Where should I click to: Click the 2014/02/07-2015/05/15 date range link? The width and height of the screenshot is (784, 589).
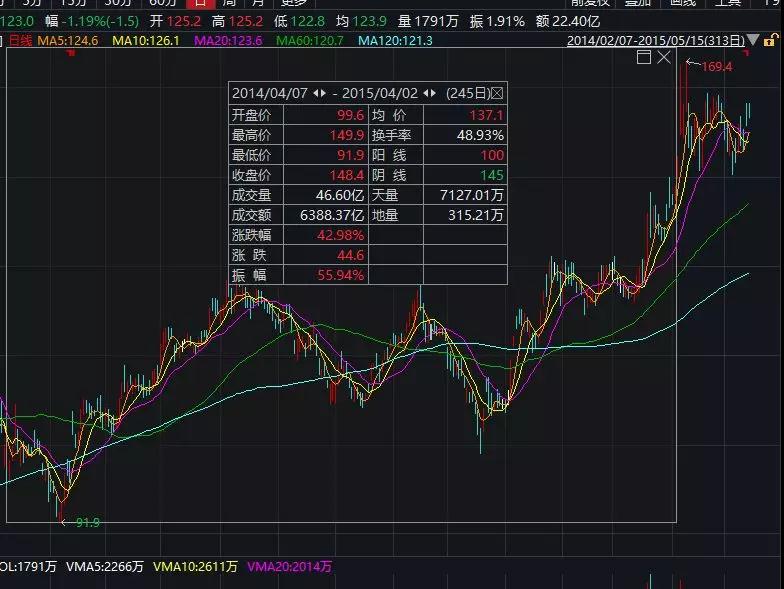[656, 40]
